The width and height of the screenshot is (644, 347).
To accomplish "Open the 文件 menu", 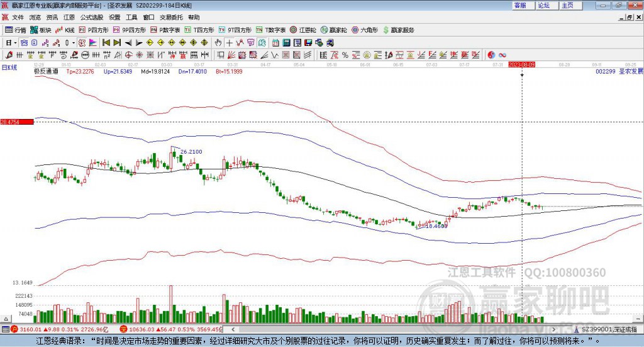I will (18, 18).
